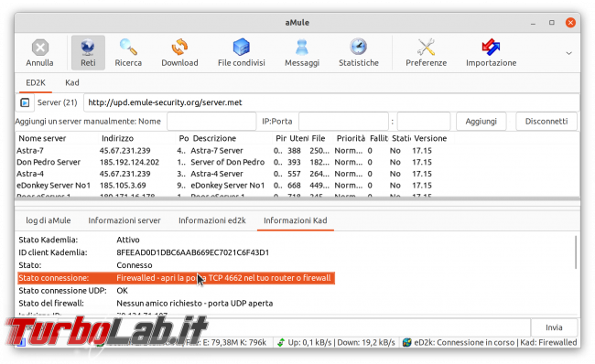Click the Stato Kademlia Attivo row

pos(80,240)
